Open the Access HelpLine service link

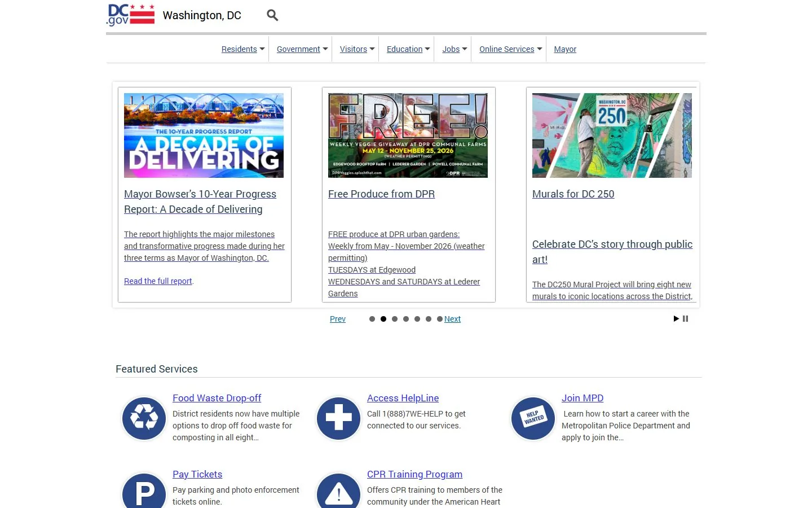tap(403, 398)
